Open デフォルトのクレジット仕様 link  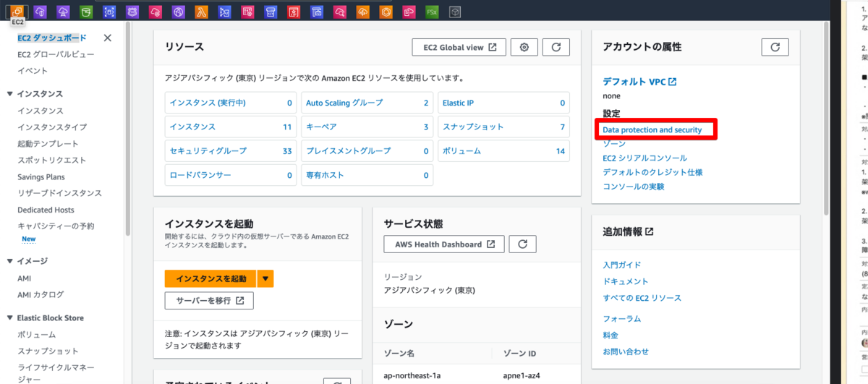652,172
